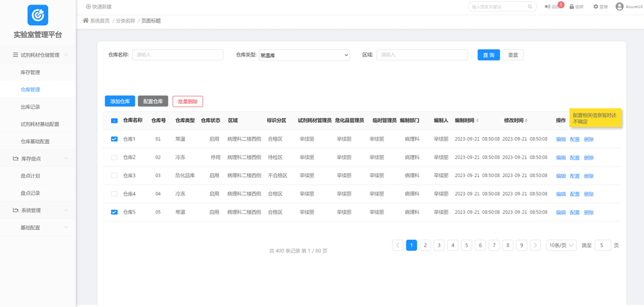Click the 危化品库 type cell

pyautogui.click(x=185, y=175)
